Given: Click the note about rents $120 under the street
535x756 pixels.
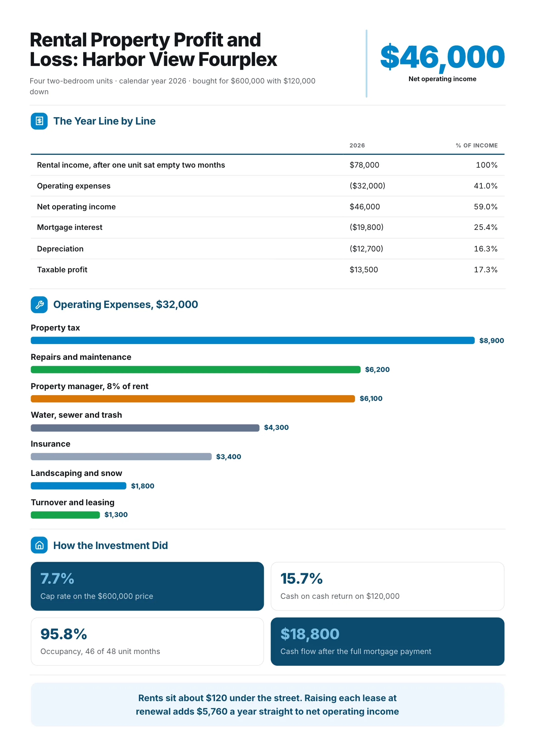Looking at the screenshot, I should click(x=267, y=705).
